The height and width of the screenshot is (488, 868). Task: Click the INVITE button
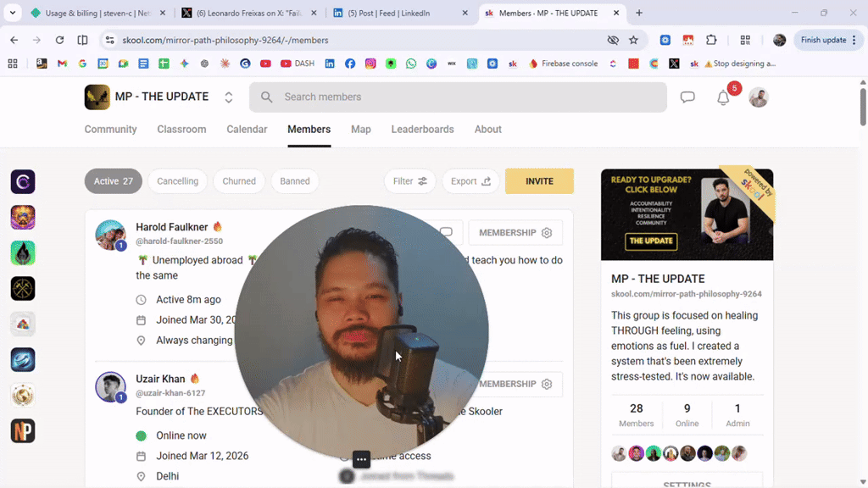(539, 181)
